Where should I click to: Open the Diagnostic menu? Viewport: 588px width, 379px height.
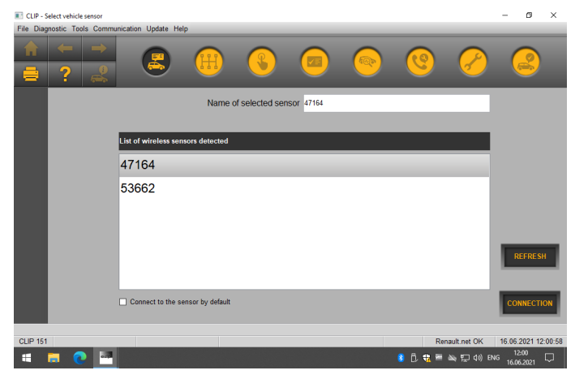click(49, 28)
